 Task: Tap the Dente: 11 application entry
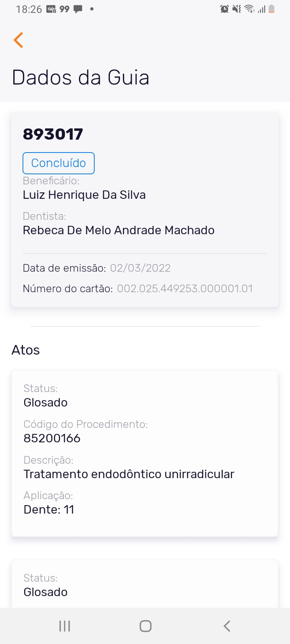tap(49, 510)
